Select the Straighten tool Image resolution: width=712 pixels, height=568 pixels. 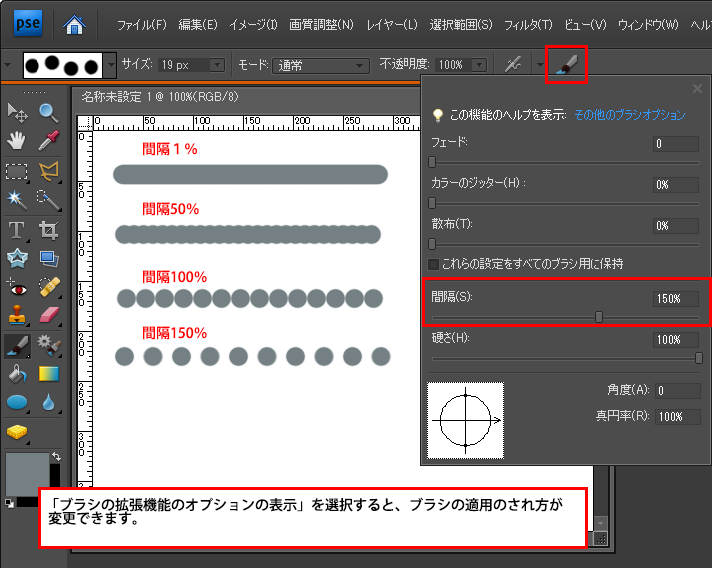49,259
